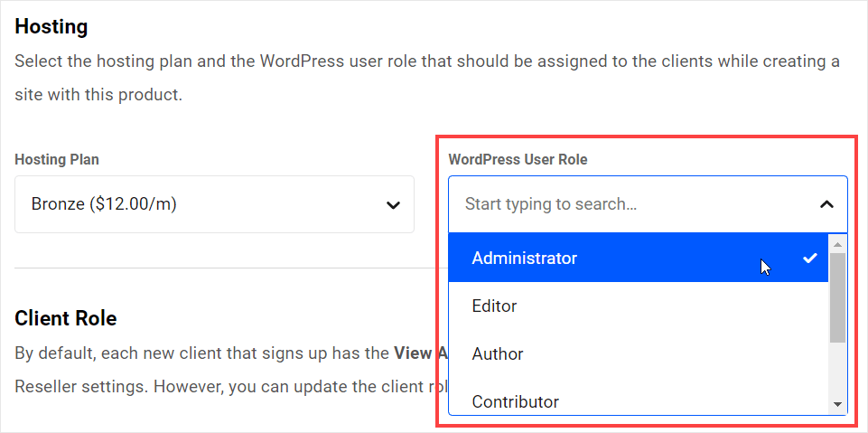This screenshot has height=433, width=868.
Task: Pick the Author role option
Action: click(497, 354)
